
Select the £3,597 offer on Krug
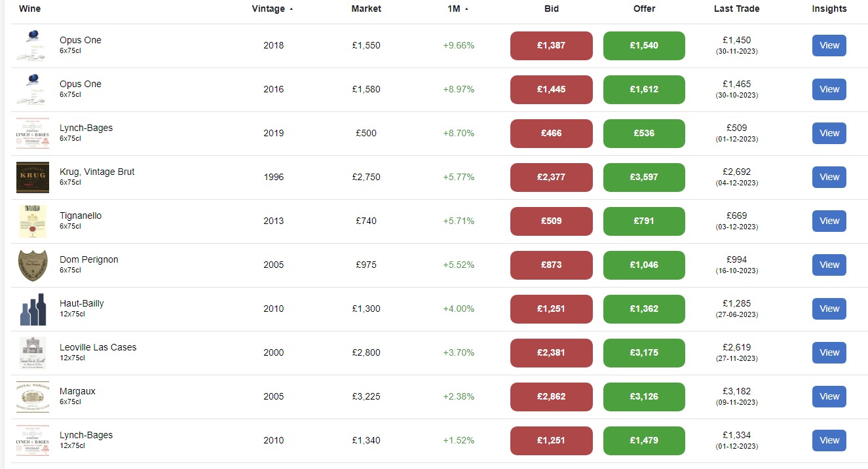pyautogui.click(x=644, y=178)
